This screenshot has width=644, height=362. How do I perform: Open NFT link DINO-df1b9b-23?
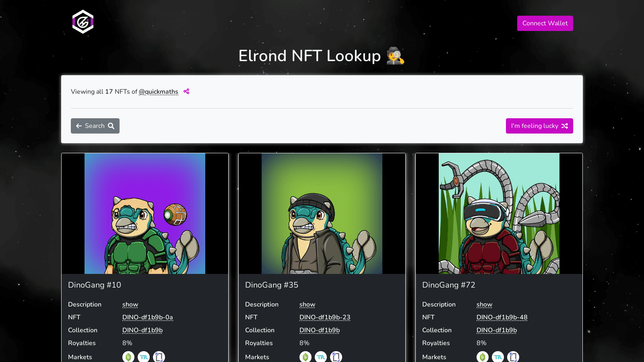click(x=325, y=317)
